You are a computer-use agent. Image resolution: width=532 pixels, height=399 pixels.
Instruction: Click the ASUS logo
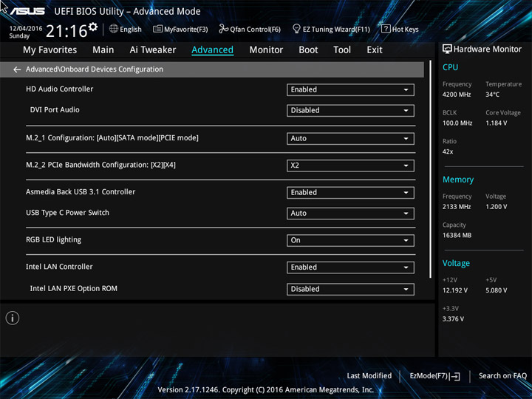click(27, 11)
